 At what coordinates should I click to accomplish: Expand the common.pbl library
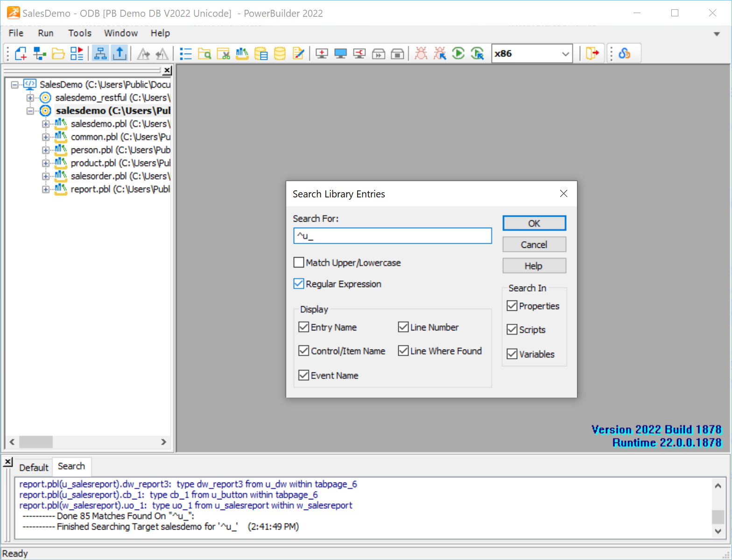(x=46, y=137)
